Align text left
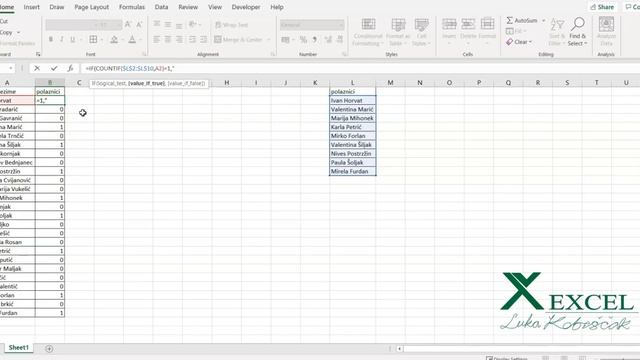This screenshot has height=360, width=640. [157, 40]
